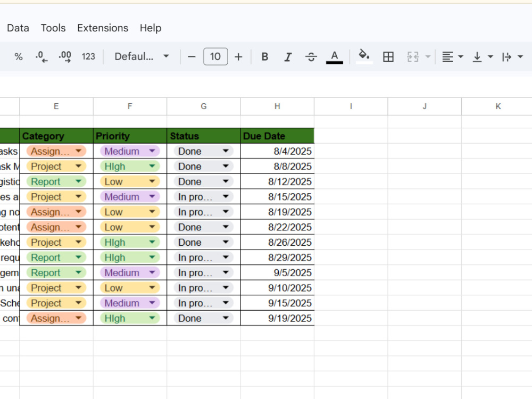
Task: Select column G header
Action: (x=204, y=106)
